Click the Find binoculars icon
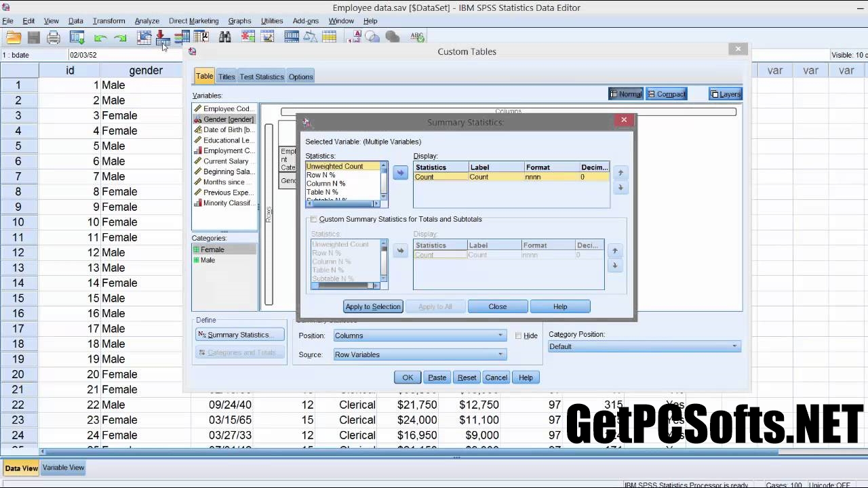Image resolution: width=868 pixels, height=488 pixels. click(x=224, y=37)
